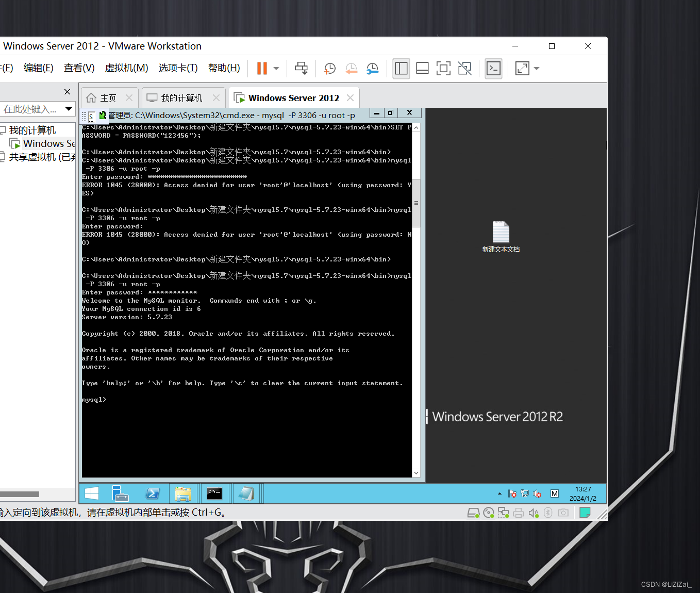Click the cmd taskbar button in the guest
This screenshot has height=593, width=700.
click(x=214, y=493)
